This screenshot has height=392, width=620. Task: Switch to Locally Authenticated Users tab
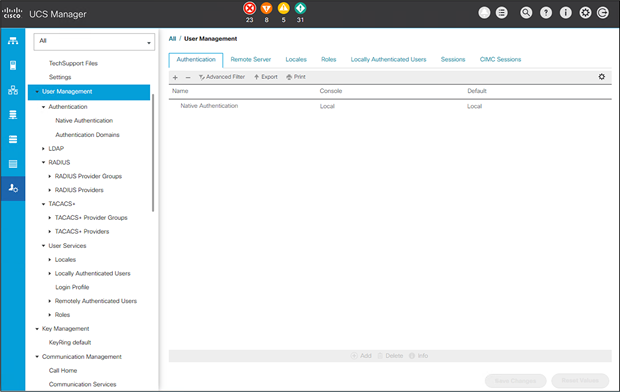point(388,60)
